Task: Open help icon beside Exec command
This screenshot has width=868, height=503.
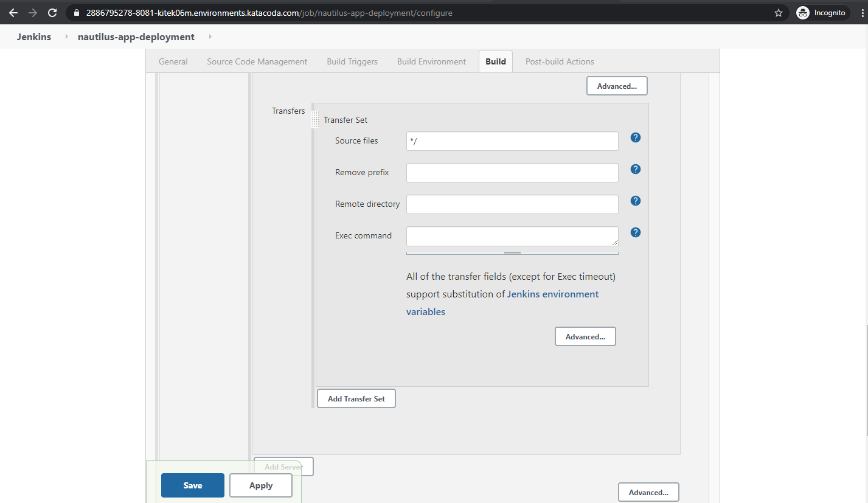Action: [x=636, y=232]
